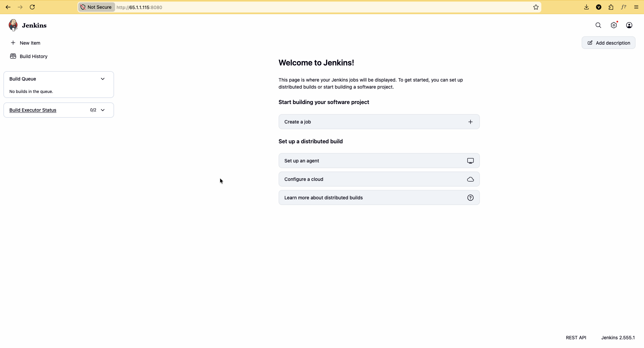Open the search magnifier icon in header
The image size is (644, 348).
598,25
